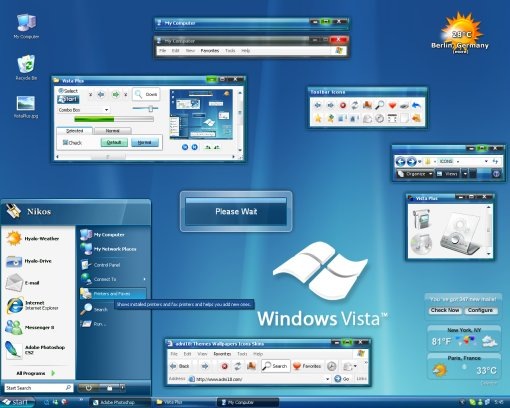Open Recycle Bin desktop icon

(x=26, y=68)
